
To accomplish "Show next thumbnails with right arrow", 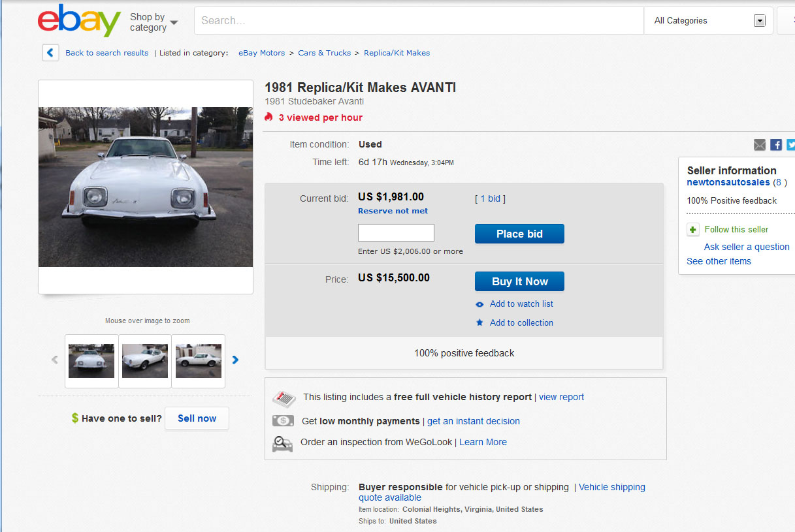I will [x=235, y=360].
